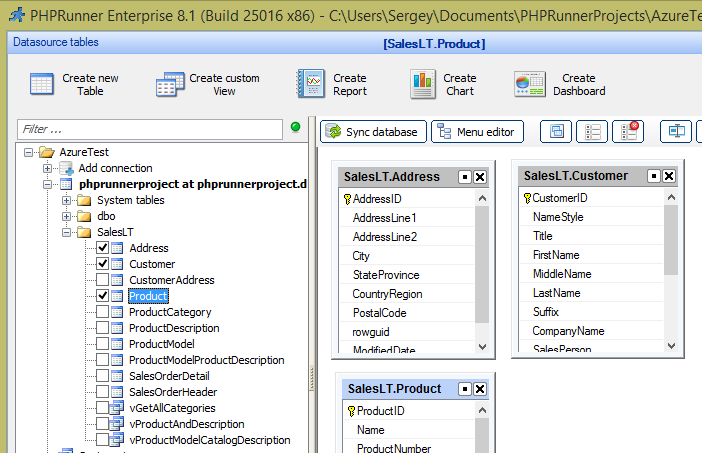Click the table icon beside Address
Screen dimensions: 702x453
(x=117, y=248)
